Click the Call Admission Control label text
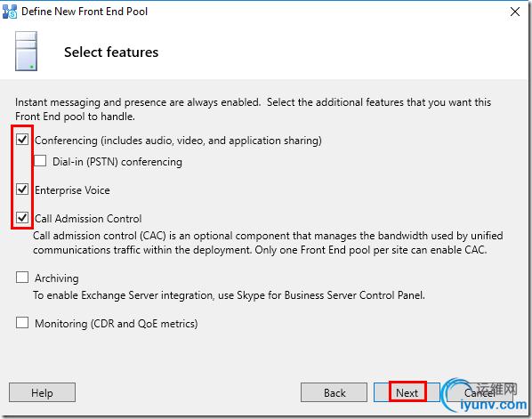532x419 pixels. click(88, 219)
